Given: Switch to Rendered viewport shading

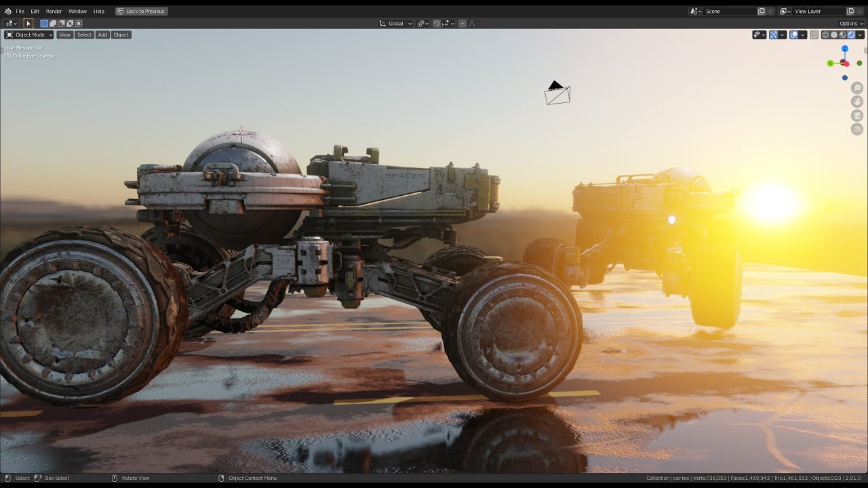Looking at the screenshot, I should point(851,35).
